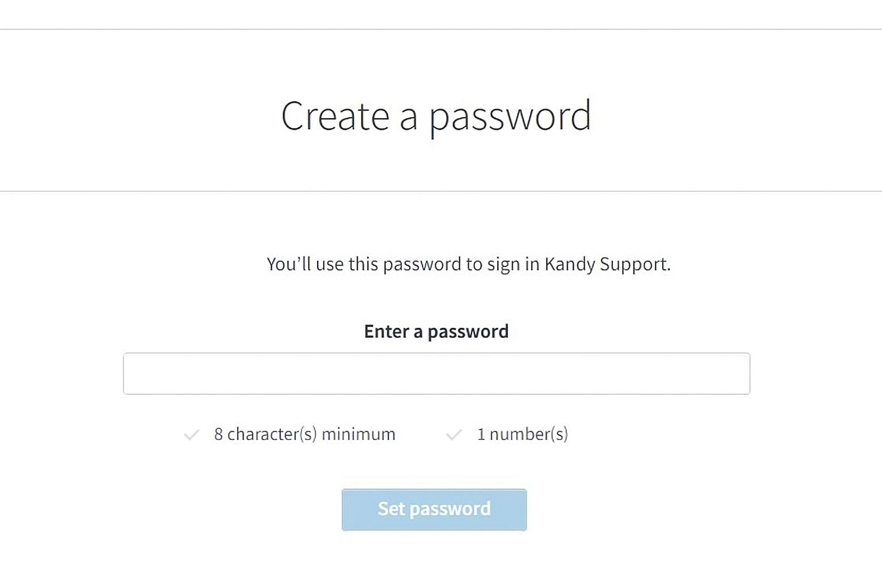
Task: Click the word "password" in the large heading
Action: pos(510,118)
